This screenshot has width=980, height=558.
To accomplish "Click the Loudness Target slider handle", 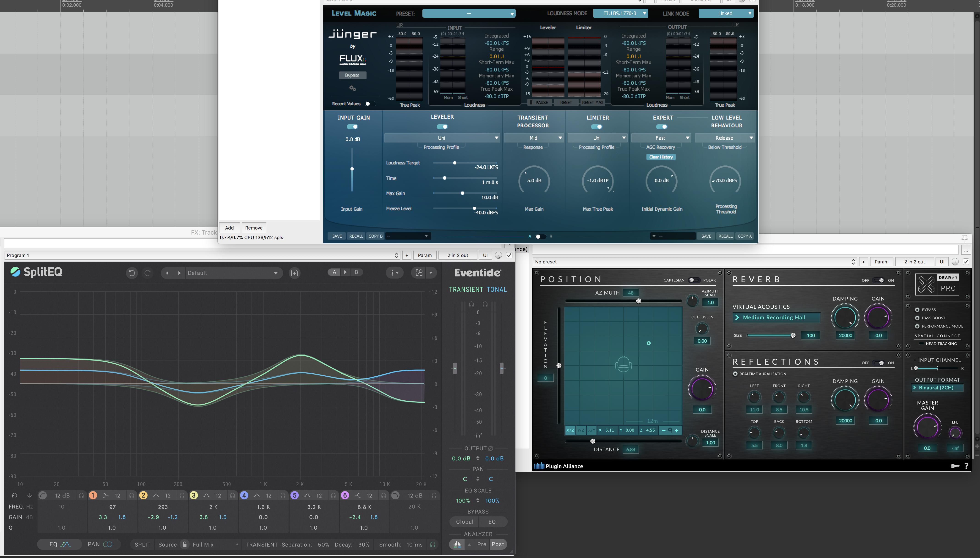I will (454, 163).
